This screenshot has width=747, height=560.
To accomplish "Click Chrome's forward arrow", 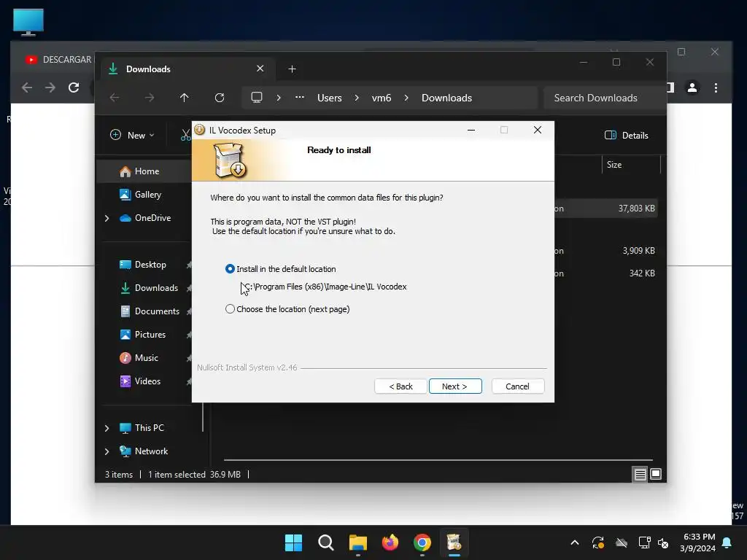I will point(50,87).
